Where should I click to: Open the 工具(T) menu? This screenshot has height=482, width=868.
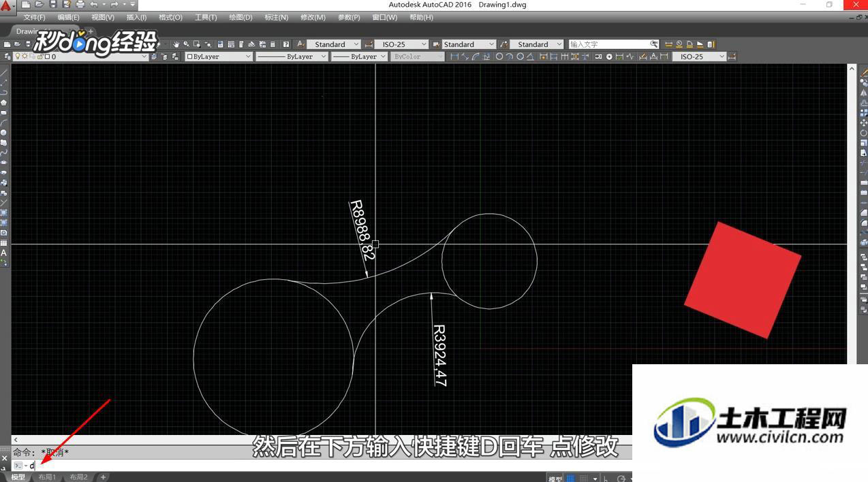[206, 17]
